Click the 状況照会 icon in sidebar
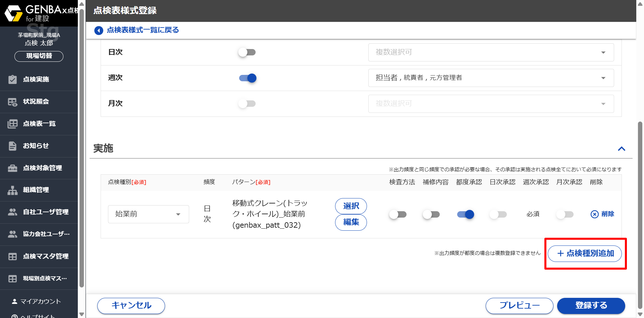 point(12,102)
